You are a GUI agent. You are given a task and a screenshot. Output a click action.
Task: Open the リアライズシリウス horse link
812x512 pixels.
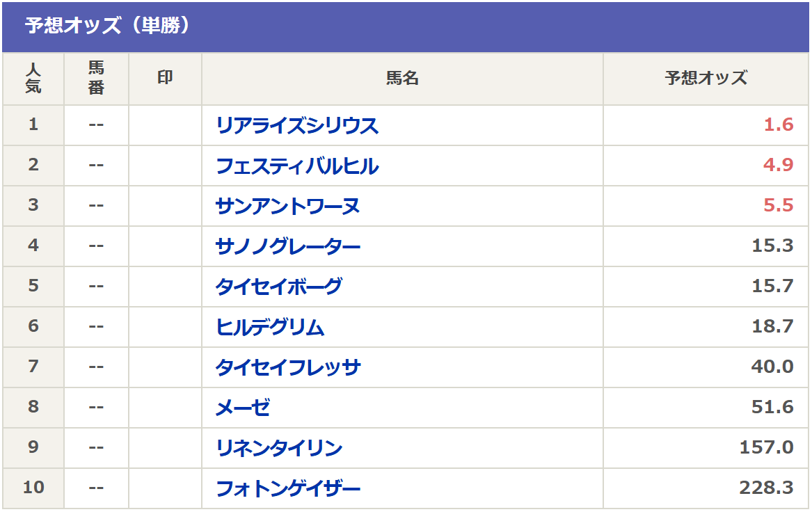pos(296,125)
